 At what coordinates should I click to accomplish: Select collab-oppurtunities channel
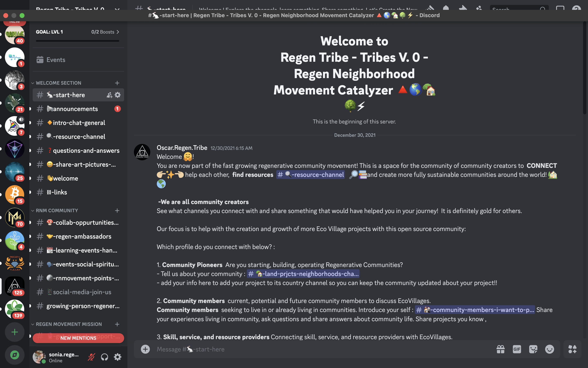pos(78,222)
